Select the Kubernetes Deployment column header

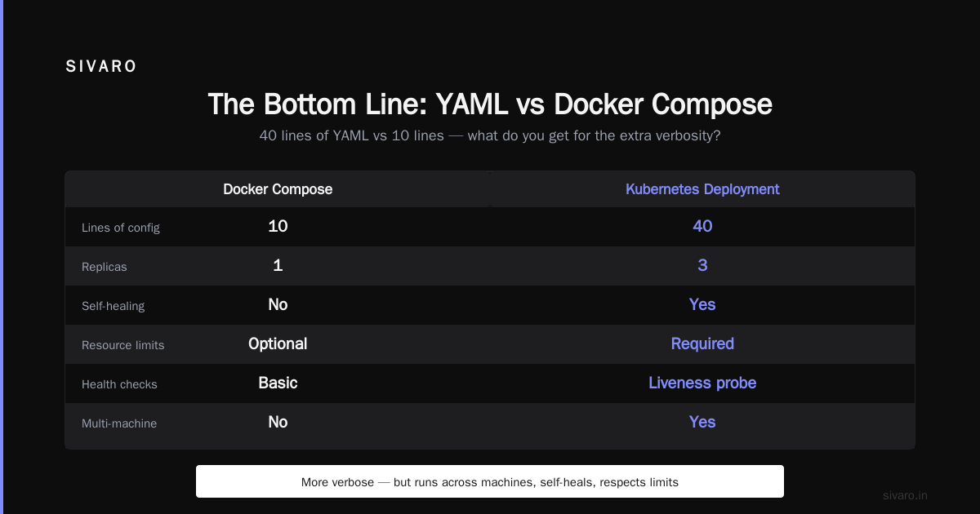point(702,189)
